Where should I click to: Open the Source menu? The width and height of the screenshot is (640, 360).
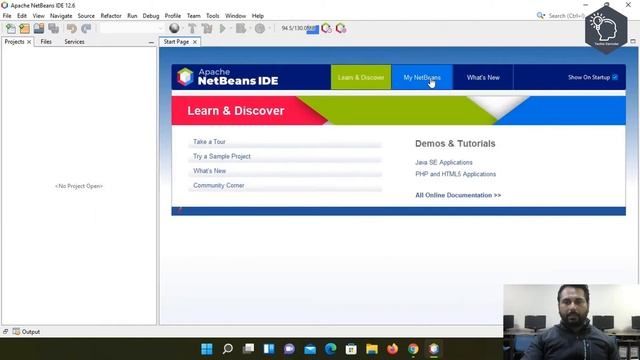[86, 16]
